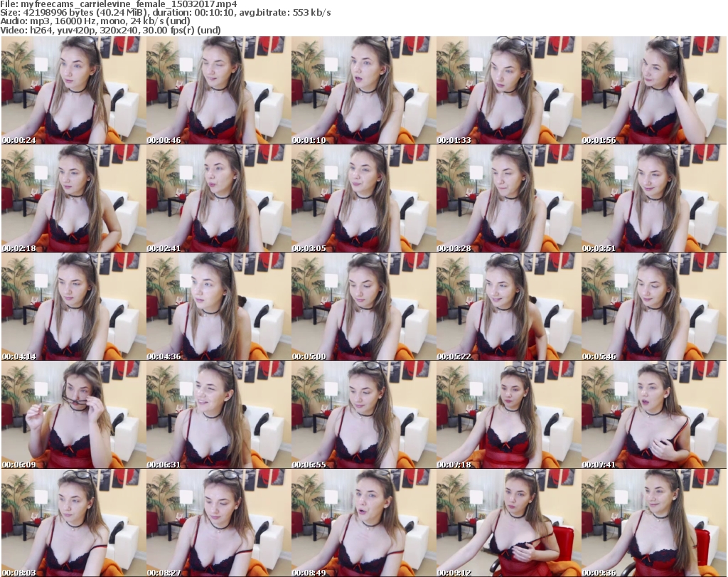
Task: Select the thumbnail timestamped 00:06:55
Action: (x=363, y=414)
